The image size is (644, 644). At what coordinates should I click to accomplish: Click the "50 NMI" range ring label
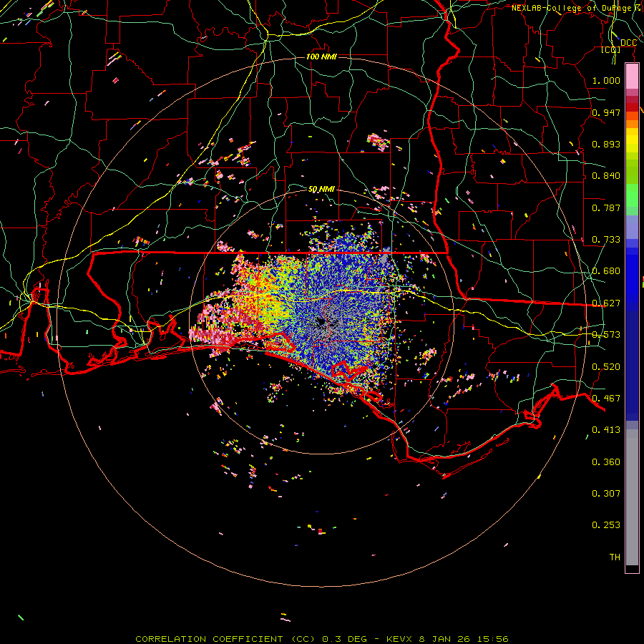[321, 190]
